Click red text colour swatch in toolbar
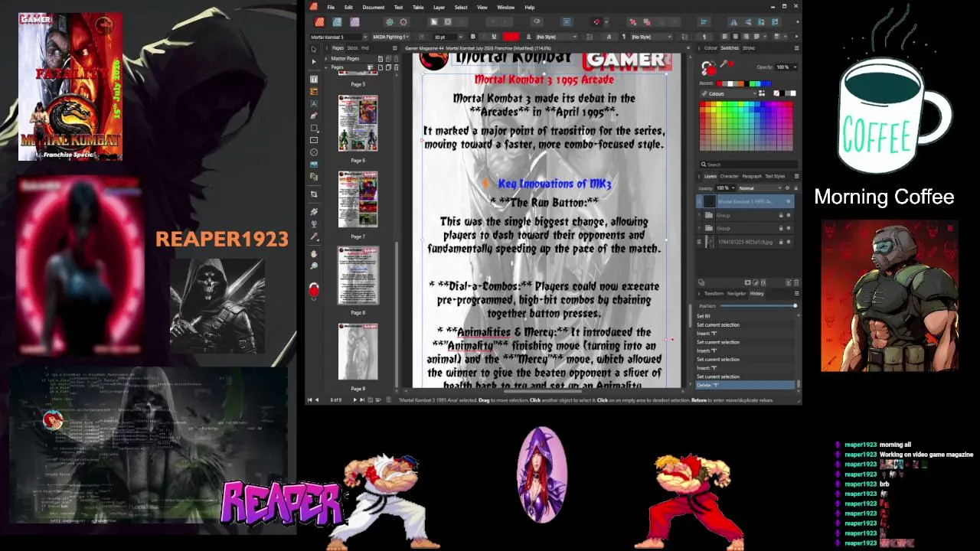The width and height of the screenshot is (980, 551). (511, 37)
